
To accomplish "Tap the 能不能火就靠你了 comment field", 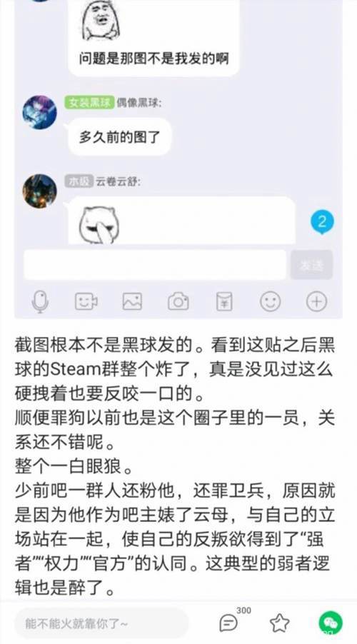I will pos(101,623).
